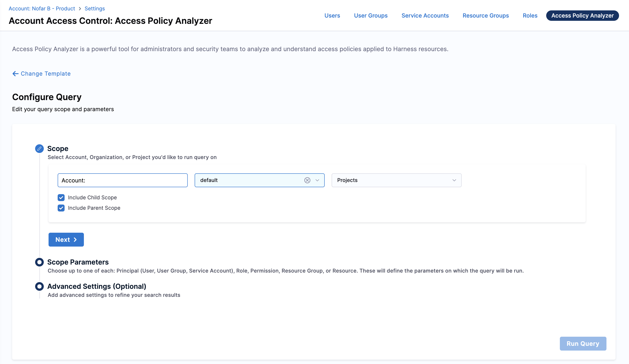629x364 pixels.
Task: Switch to the Users tab
Action: tap(332, 15)
